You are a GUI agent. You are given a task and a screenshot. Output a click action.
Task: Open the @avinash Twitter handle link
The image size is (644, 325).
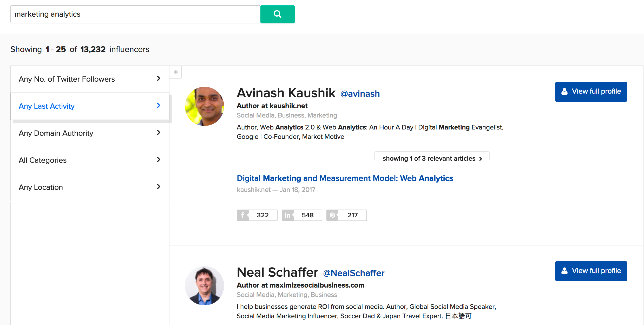(x=360, y=94)
